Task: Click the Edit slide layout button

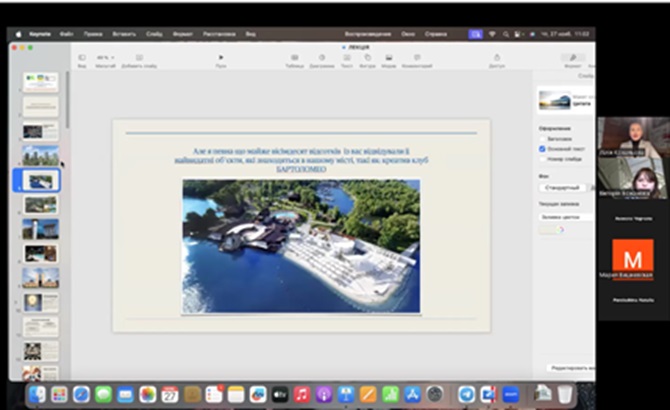Action: 570,368
